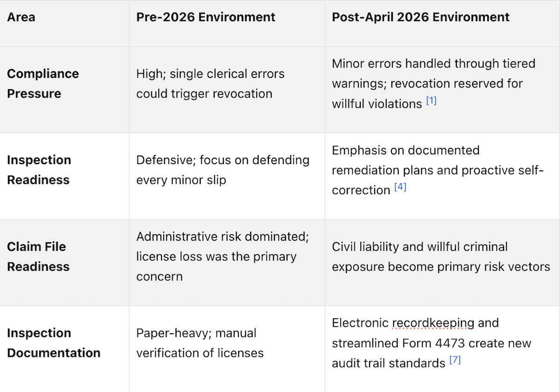Click the Pre-2026 Environment column header
This screenshot has height=392, width=560.
(206, 17)
